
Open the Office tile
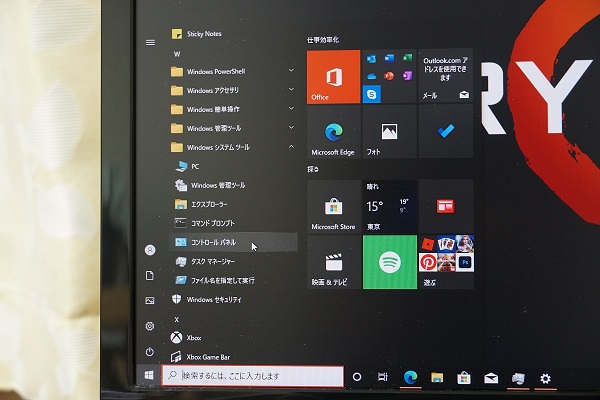[x=333, y=77]
